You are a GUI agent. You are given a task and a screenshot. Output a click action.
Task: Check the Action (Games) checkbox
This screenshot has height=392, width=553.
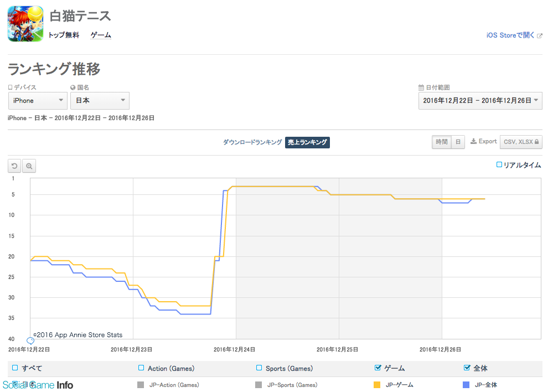[141, 368]
